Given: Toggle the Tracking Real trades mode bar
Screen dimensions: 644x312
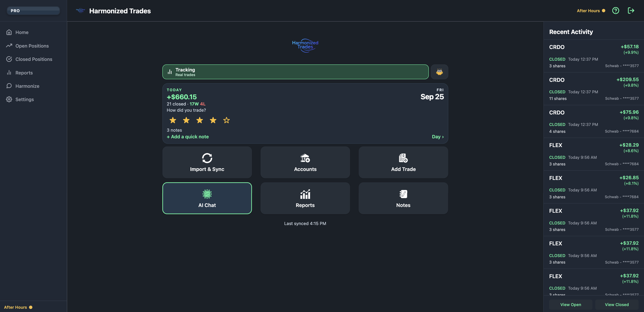Looking at the screenshot, I should (x=296, y=72).
